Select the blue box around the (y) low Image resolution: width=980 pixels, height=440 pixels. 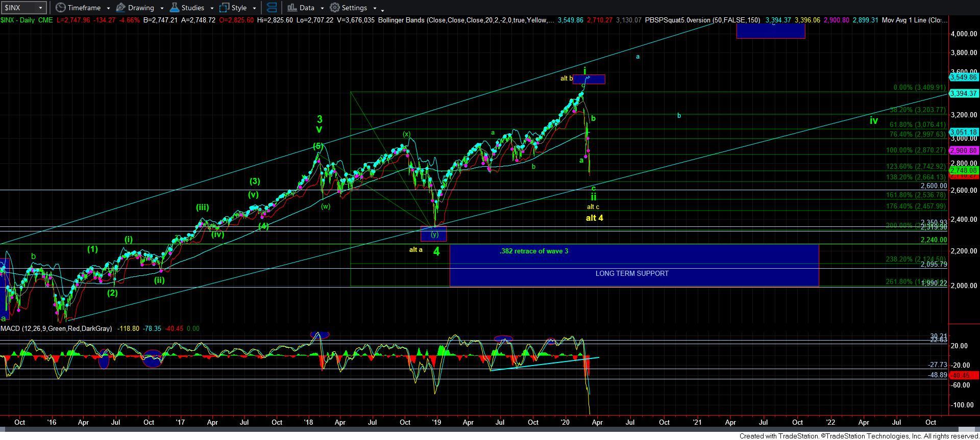433,235
